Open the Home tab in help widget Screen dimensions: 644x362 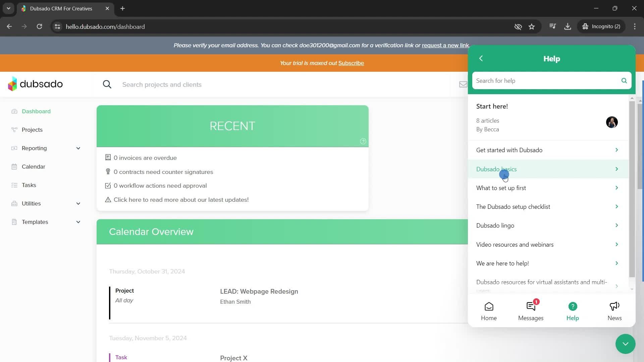pos(489,311)
